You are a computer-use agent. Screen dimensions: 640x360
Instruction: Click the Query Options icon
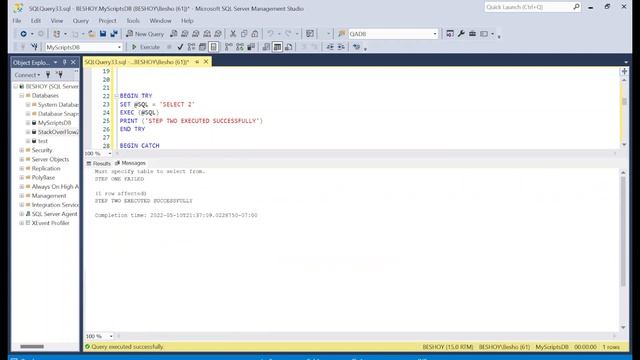[x=202, y=47]
